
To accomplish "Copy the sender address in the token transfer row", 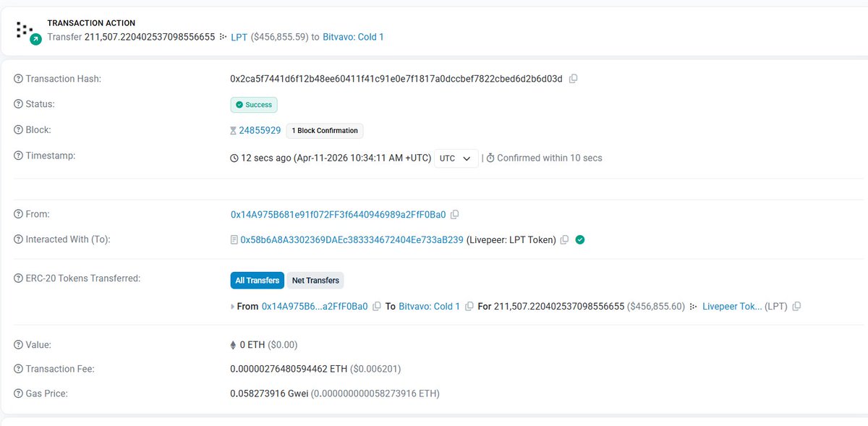I will pyautogui.click(x=376, y=307).
